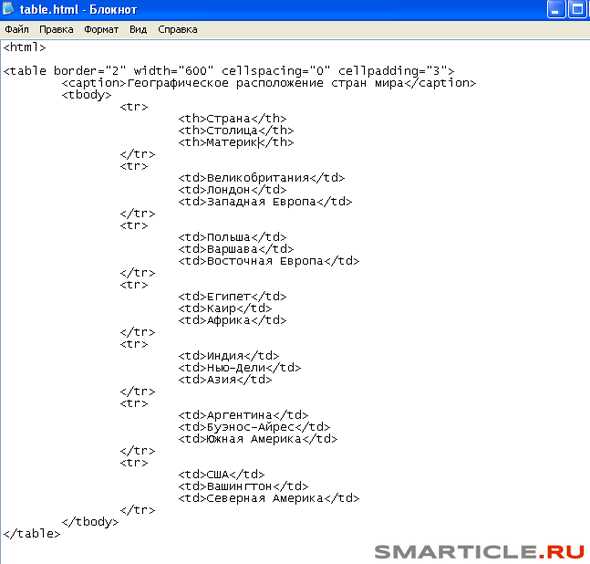Viewport: 590px width, 564px height.
Task: Minimize the Блокнот window
Action: (556, 9)
